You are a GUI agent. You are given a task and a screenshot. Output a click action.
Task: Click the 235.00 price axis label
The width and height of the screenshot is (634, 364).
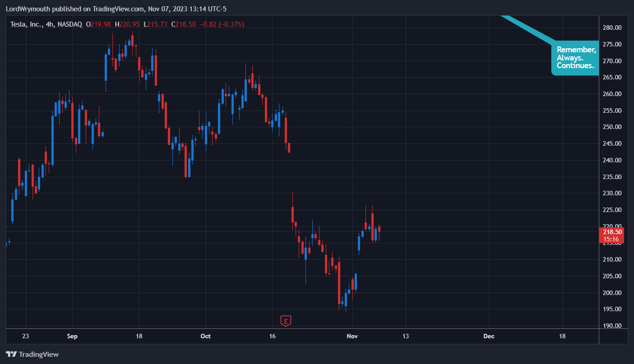coord(613,177)
